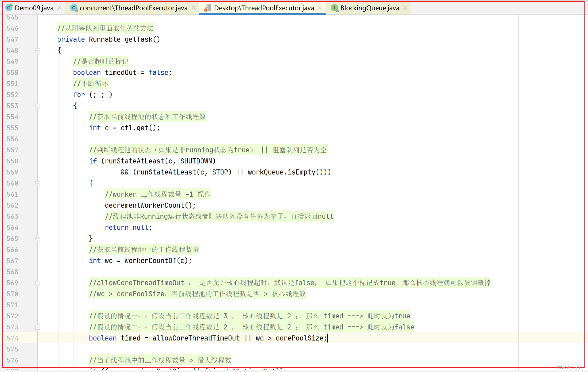Click the Demo09.java class file icon
The image size is (588, 372).
(x=9, y=8)
